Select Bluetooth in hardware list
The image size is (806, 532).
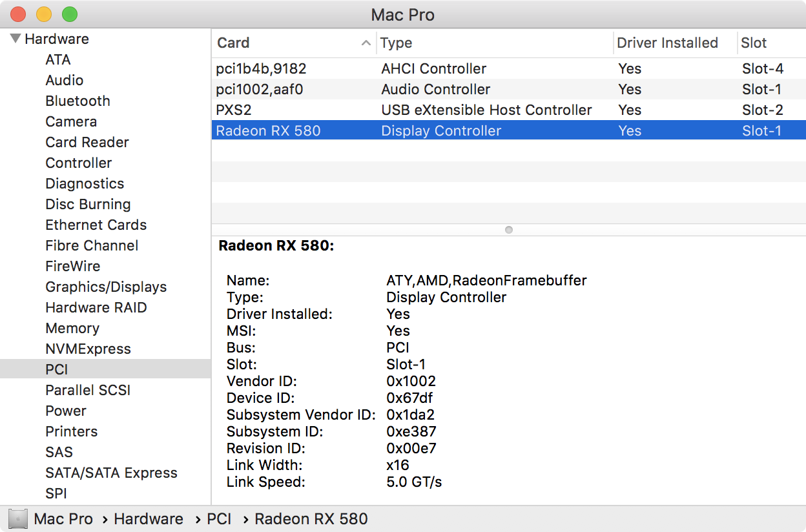[x=77, y=101]
